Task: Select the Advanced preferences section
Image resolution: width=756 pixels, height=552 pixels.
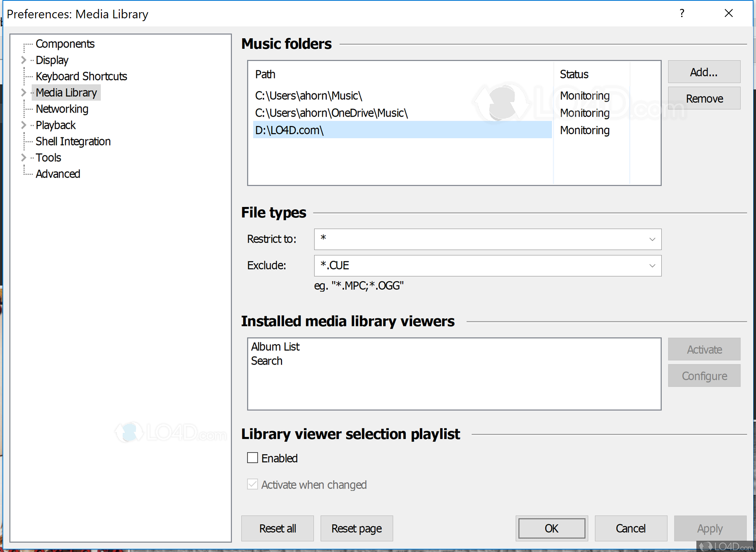Action: [x=58, y=174]
